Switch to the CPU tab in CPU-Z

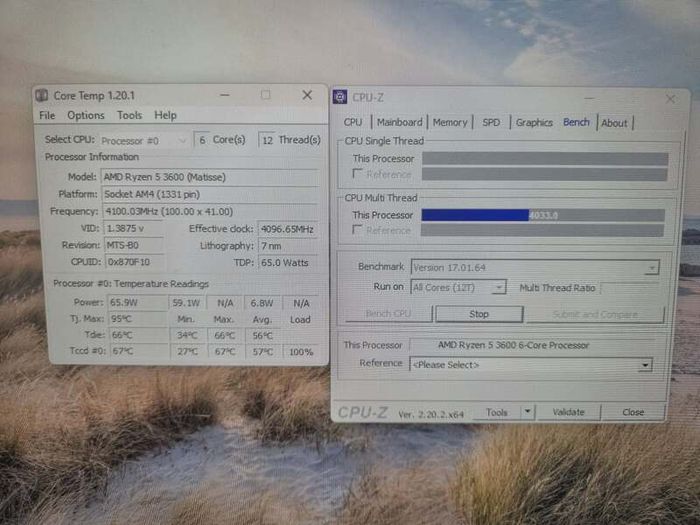click(353, 122)
